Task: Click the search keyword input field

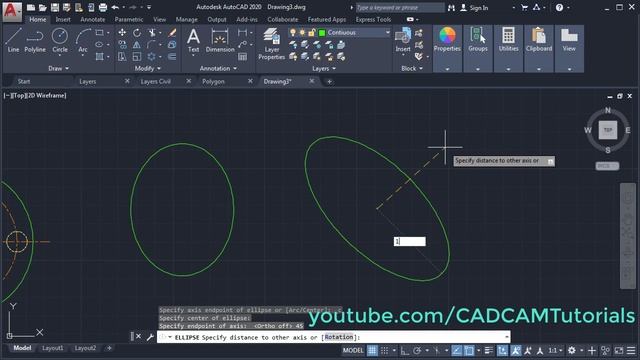Action: (400, 8)
